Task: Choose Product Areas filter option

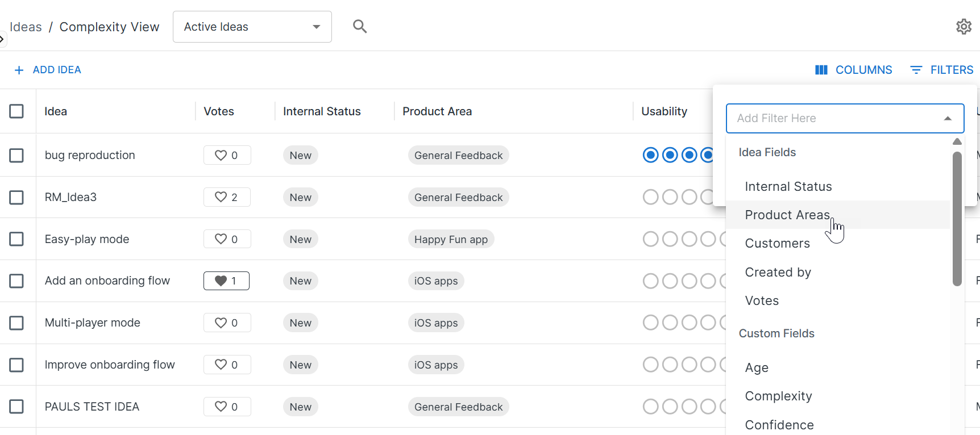Action: (x=787, y=215)
